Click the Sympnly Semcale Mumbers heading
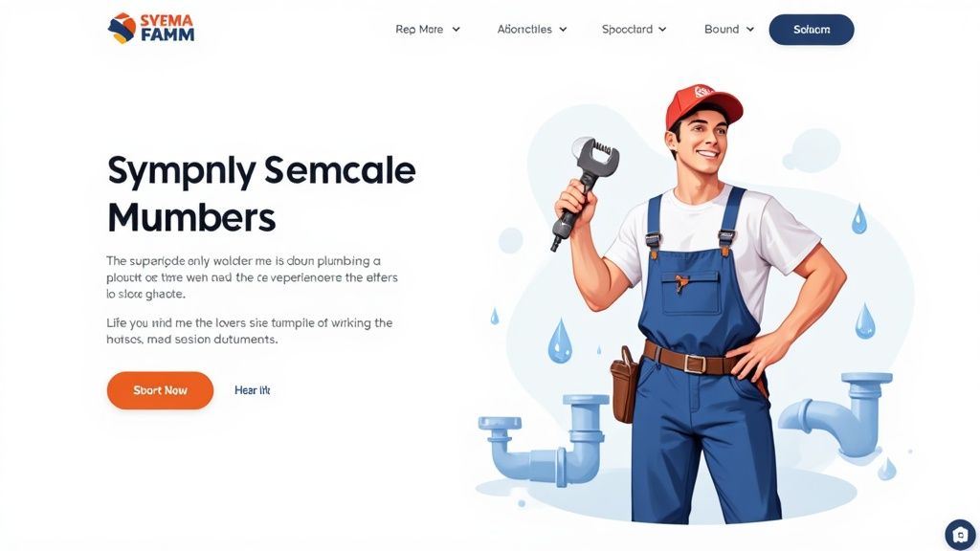The width and height of the screenshot is (980, 551). 261,193
